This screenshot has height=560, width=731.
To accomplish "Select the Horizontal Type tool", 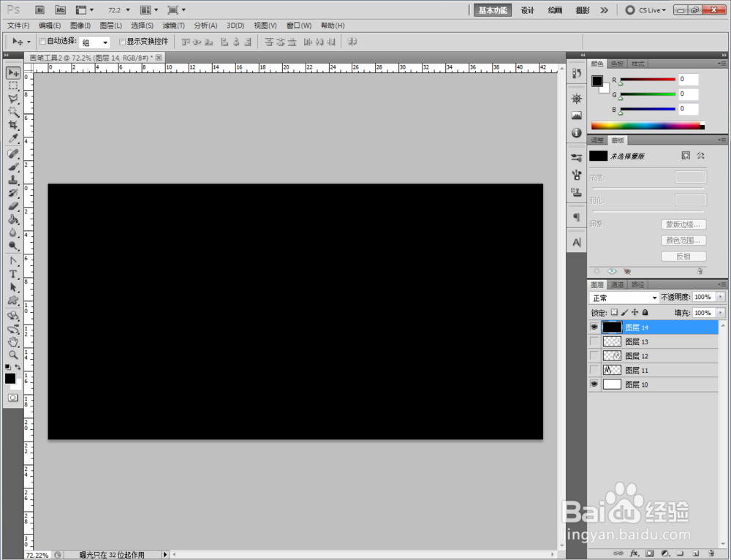I will pos(13,273).
